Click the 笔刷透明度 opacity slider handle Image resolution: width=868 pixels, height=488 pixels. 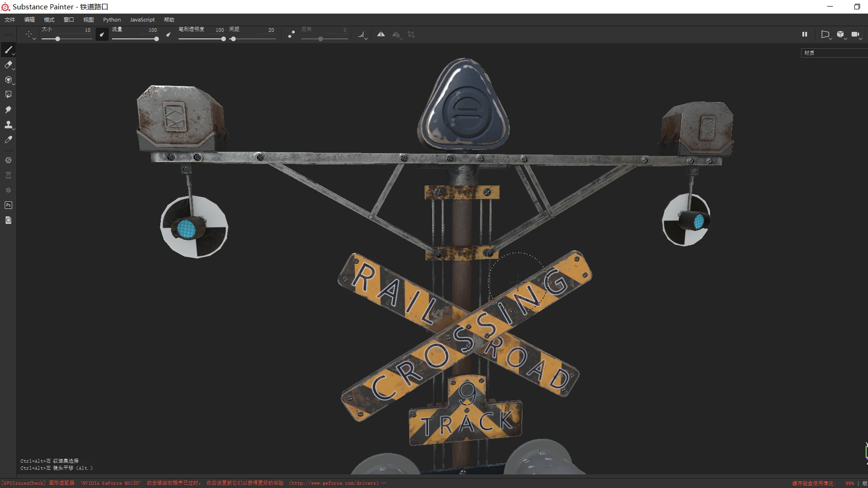coord(223,39)
